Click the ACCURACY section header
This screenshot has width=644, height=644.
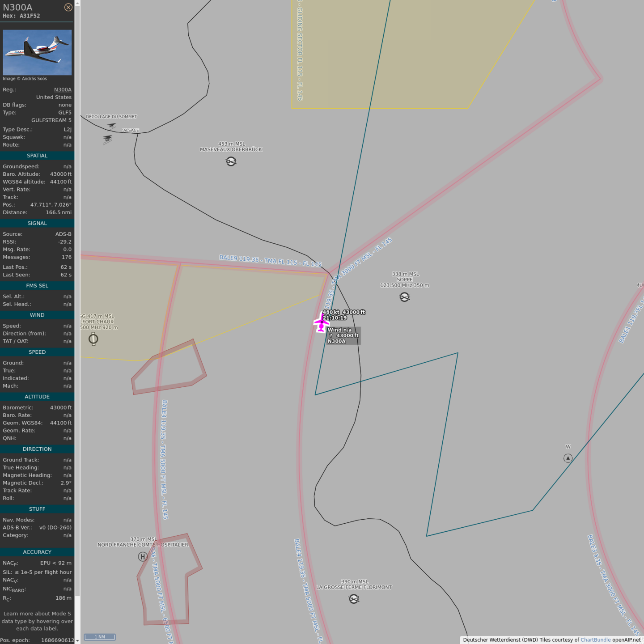(37, 552)
